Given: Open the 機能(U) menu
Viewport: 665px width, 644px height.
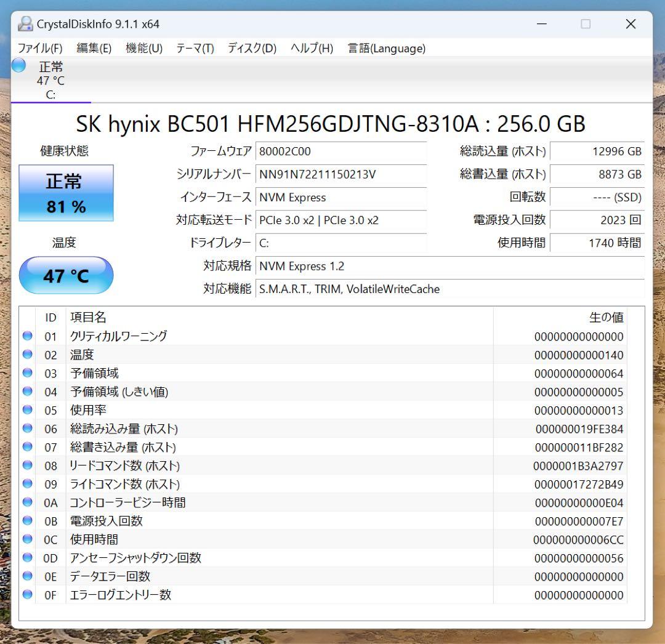Looking at the screenshot, I should (x=144, y=49).
